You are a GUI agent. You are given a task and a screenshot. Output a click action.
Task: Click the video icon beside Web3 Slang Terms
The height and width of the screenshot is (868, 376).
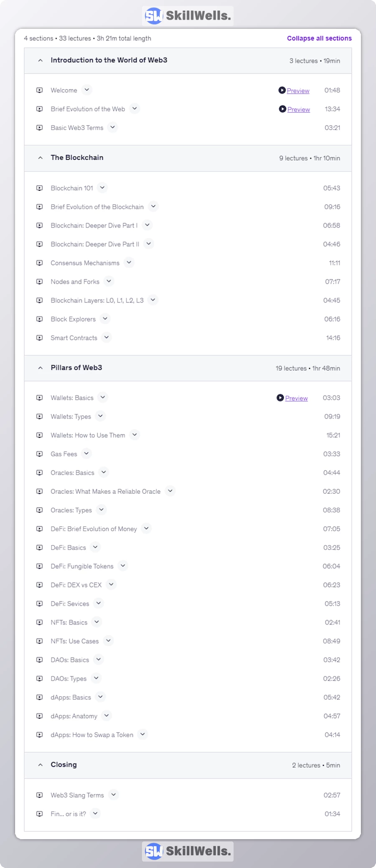pyautogui.click(x=40, y=795)
